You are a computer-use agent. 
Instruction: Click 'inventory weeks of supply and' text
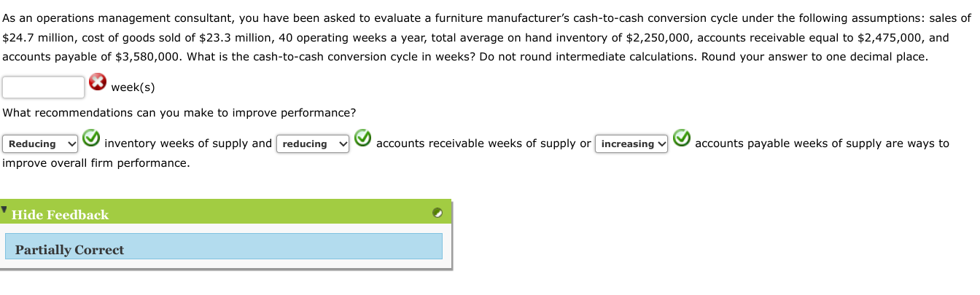coord(188,143)
